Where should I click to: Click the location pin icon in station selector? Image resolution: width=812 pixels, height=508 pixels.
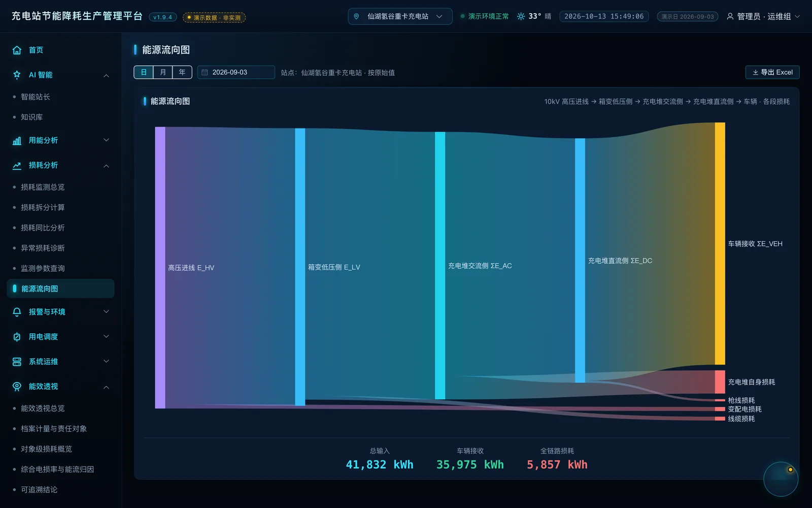(356, 16)
